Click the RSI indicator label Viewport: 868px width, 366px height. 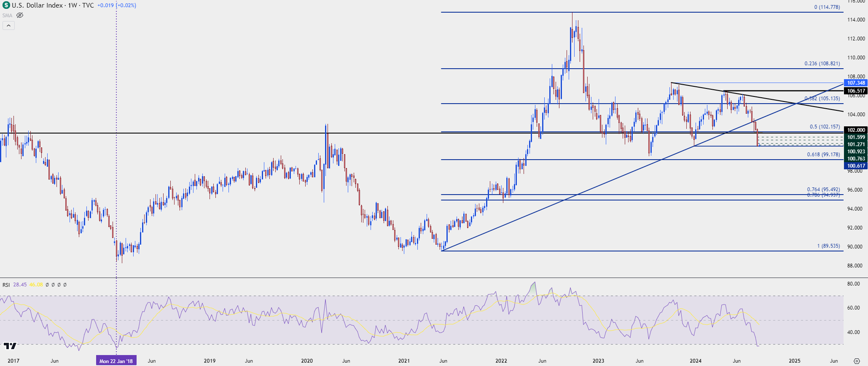tap(6, 285)
